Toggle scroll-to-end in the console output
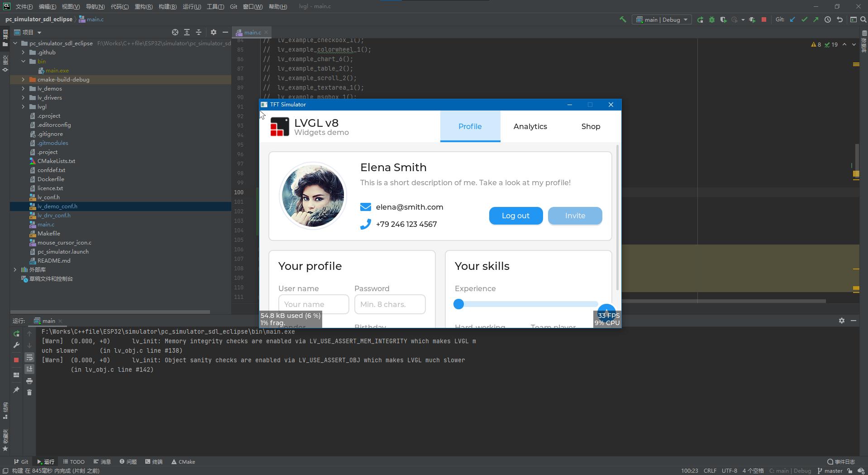The height and width of the screenshot is (475, 868). click(x=29, y=368)
